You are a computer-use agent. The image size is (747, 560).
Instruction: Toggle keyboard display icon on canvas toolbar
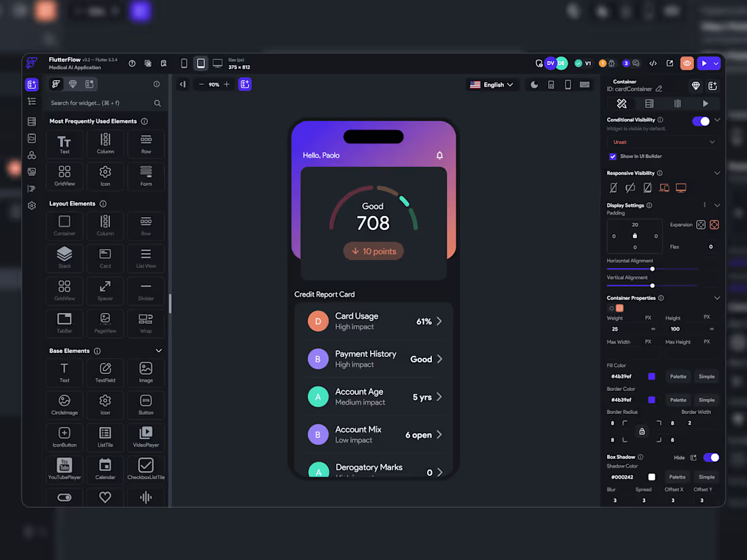click(x=585, y=85)
